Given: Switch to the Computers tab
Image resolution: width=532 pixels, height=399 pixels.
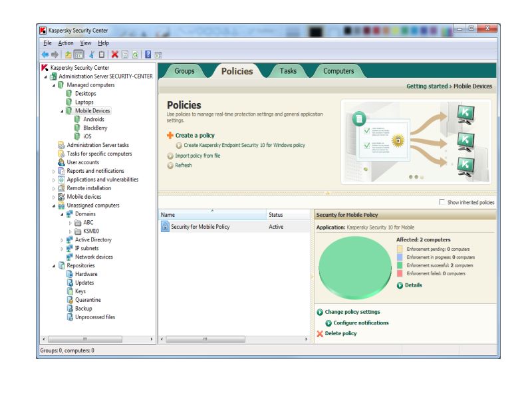Looking at the screenshot, I should 338,71.
